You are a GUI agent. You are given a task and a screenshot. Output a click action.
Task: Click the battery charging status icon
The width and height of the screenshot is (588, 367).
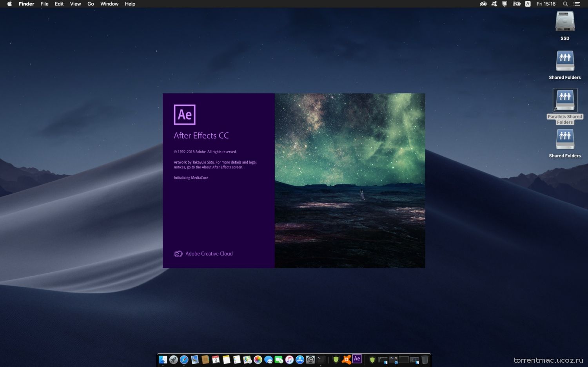coord(517,4)
